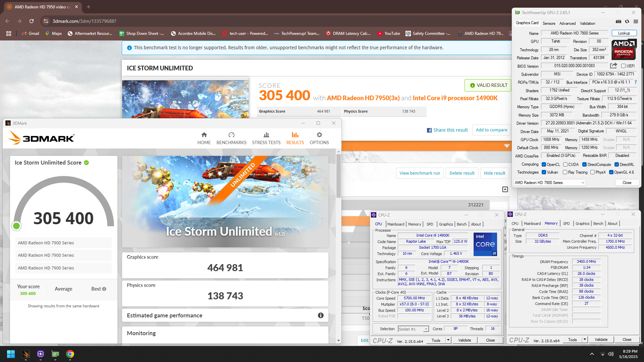Toggle the PhysX checkbox
This screenshot has height=362, width=644.
click(x=593, y=172)
